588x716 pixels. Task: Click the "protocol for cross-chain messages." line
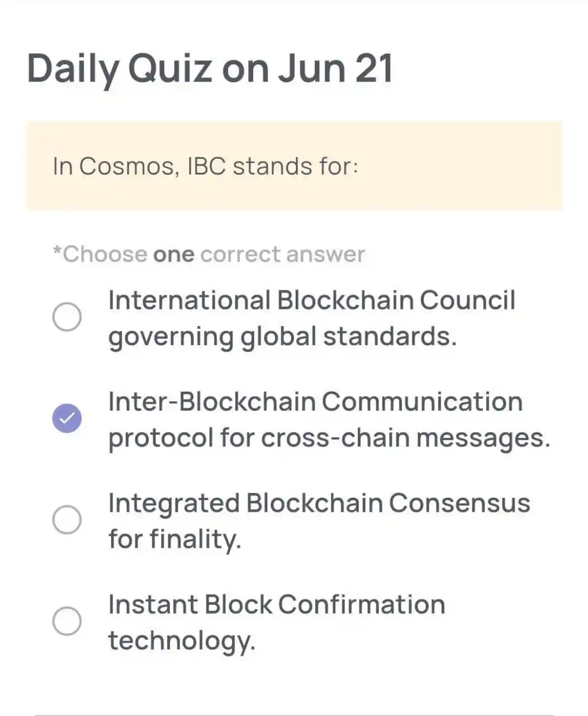[329, 438]
